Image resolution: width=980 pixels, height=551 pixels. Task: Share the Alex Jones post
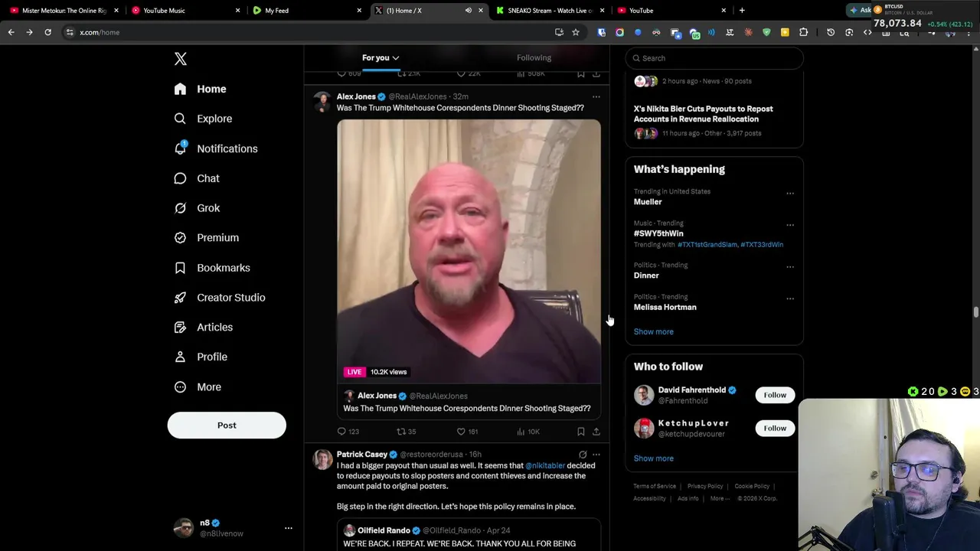596,432
